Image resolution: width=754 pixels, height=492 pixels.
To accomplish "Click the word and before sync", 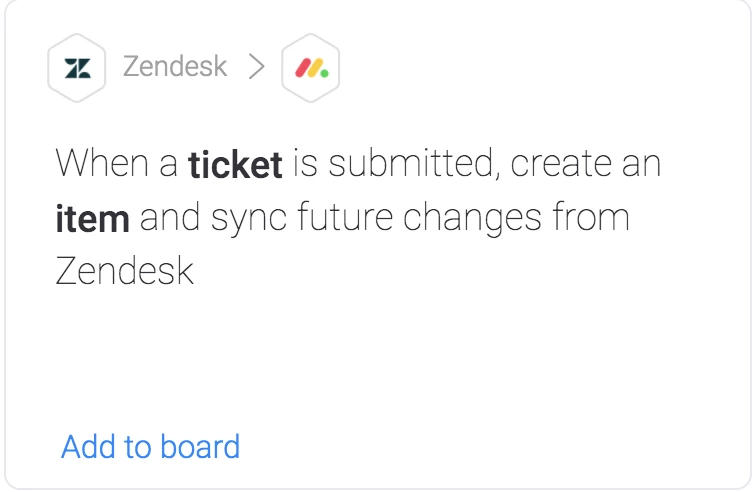I will tap(171, 218).
